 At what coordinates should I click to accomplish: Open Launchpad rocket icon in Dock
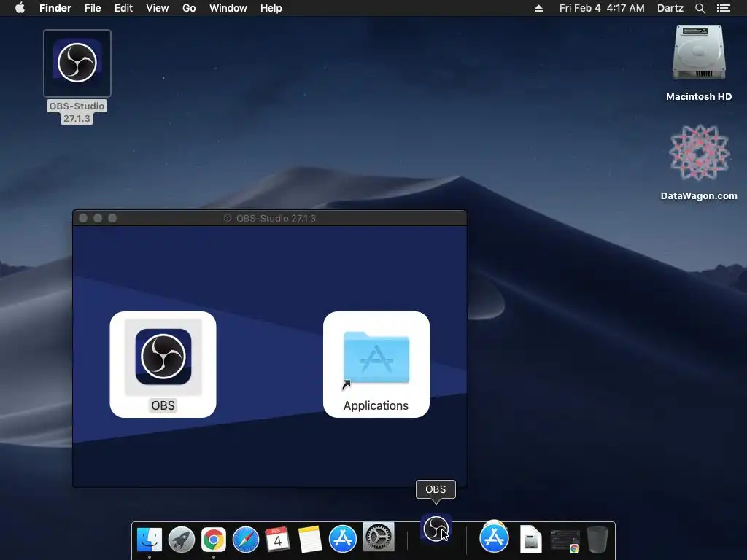pyautogui.click(x=182, y=539)
